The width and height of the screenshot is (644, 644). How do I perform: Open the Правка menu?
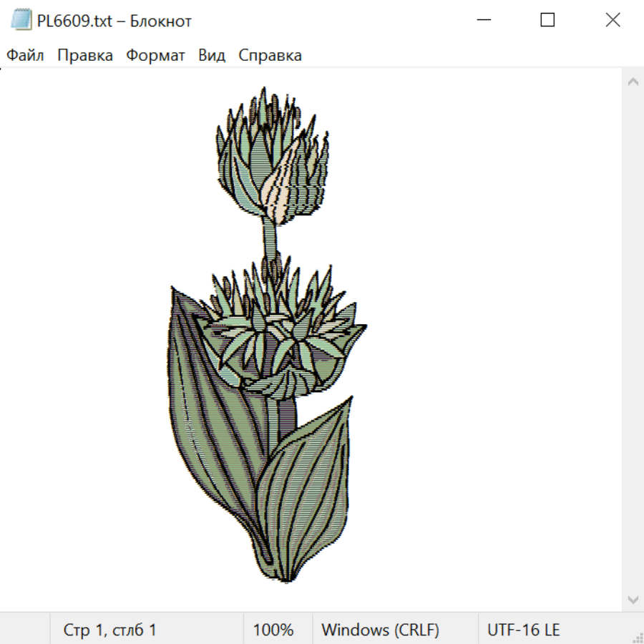pos(85,56)
